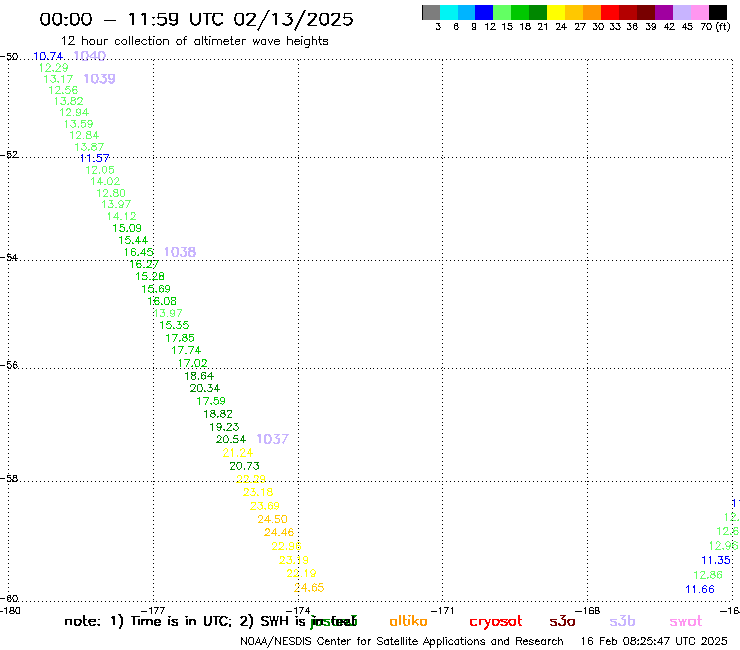Viewport: 740px width, 650px height.
Task: Click the lavender swatch in the legend
Action: (x=681, y=12)
